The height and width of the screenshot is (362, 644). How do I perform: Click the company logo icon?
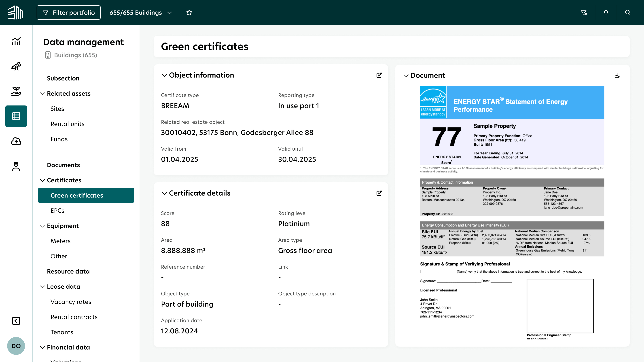[x=15, y=13]
